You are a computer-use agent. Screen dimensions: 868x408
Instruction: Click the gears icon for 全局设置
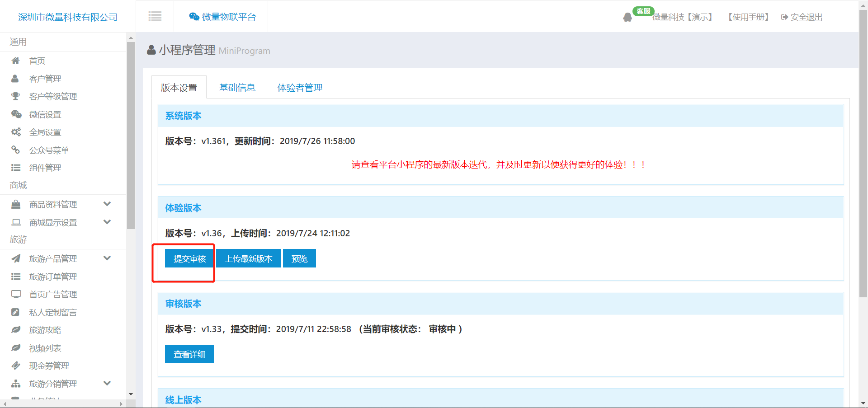coord(16,132)
